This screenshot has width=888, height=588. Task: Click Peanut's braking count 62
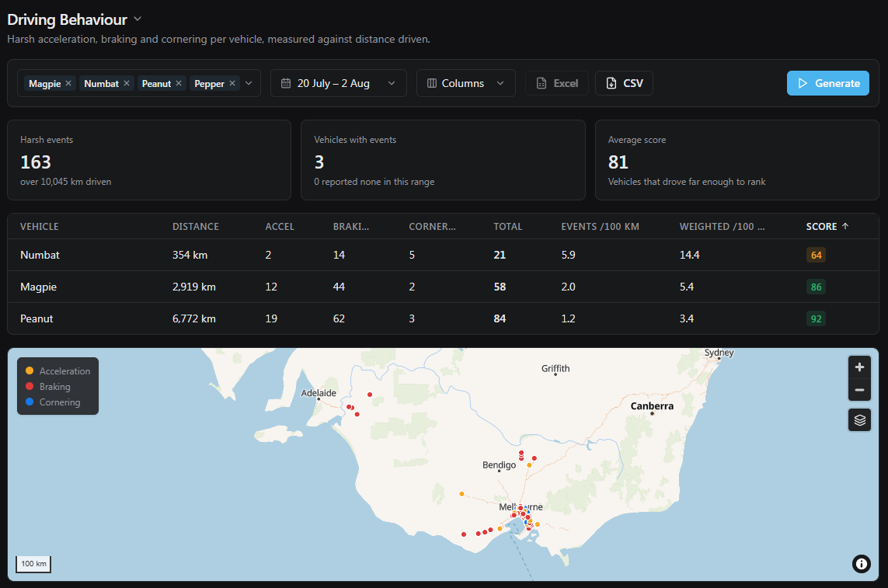click(339, 318)
